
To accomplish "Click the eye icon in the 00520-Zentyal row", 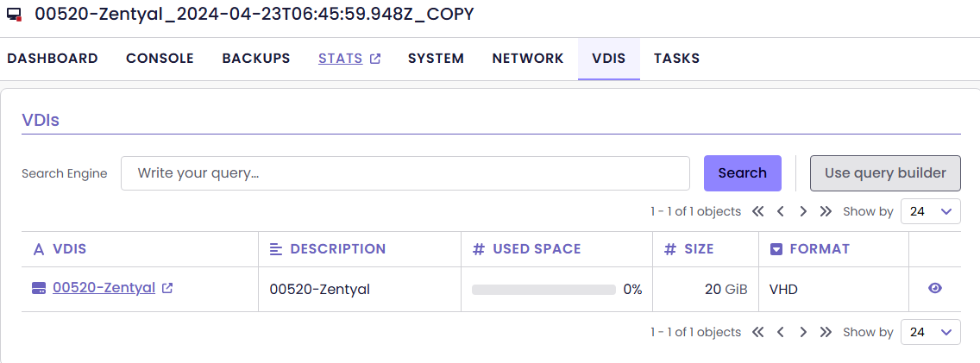I will click(x=934, y=289).
